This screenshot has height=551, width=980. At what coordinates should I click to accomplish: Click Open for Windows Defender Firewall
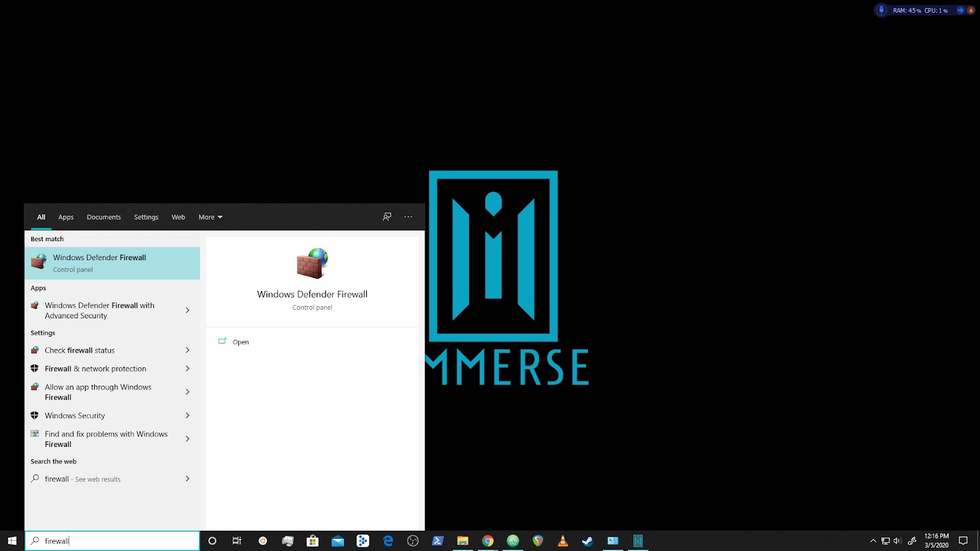pos(241,342)
